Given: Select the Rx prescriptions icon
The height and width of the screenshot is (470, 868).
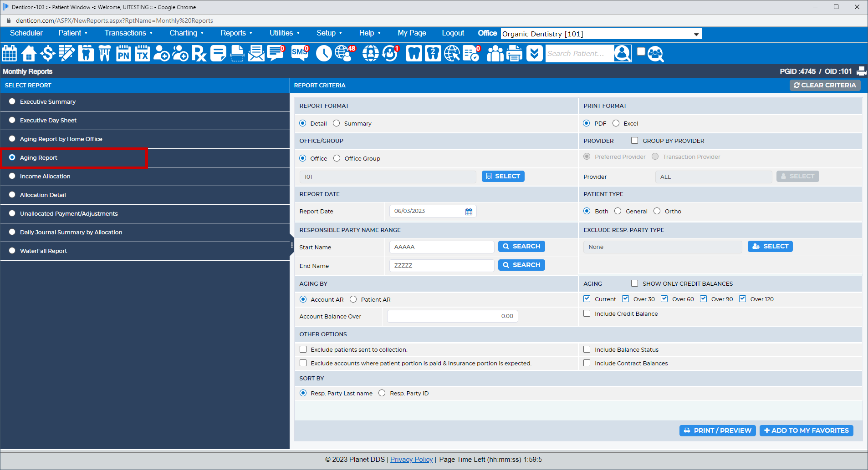Looking at the screenshot, I should (199, 53).
